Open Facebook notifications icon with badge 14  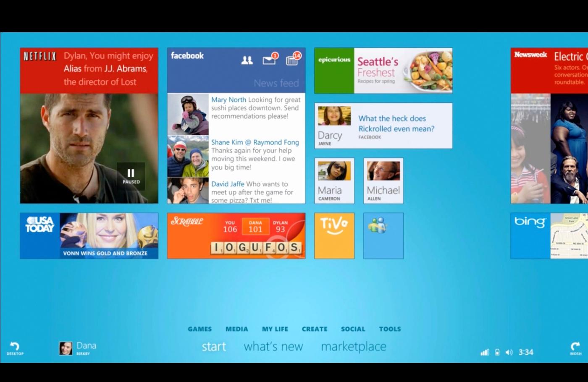pos(293,59)
